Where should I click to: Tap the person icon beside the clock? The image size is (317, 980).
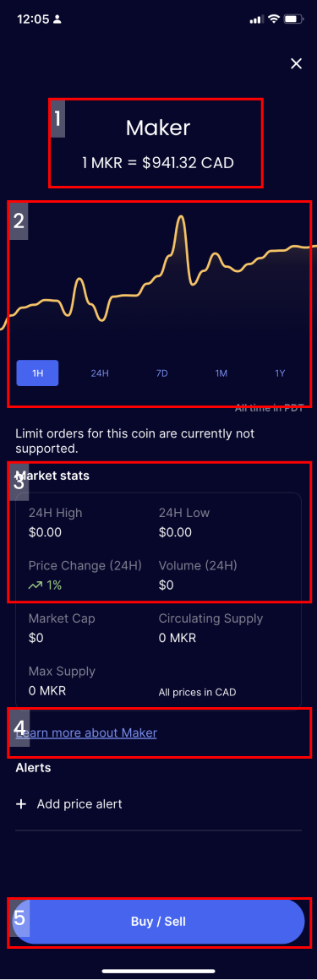point(57,19)
